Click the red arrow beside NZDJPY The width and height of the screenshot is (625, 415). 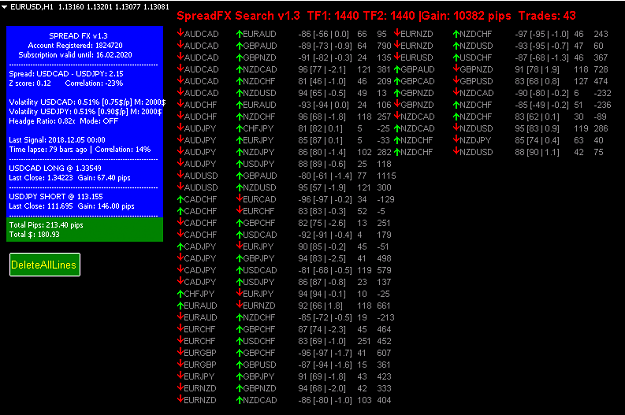click(x=456, y=140)
